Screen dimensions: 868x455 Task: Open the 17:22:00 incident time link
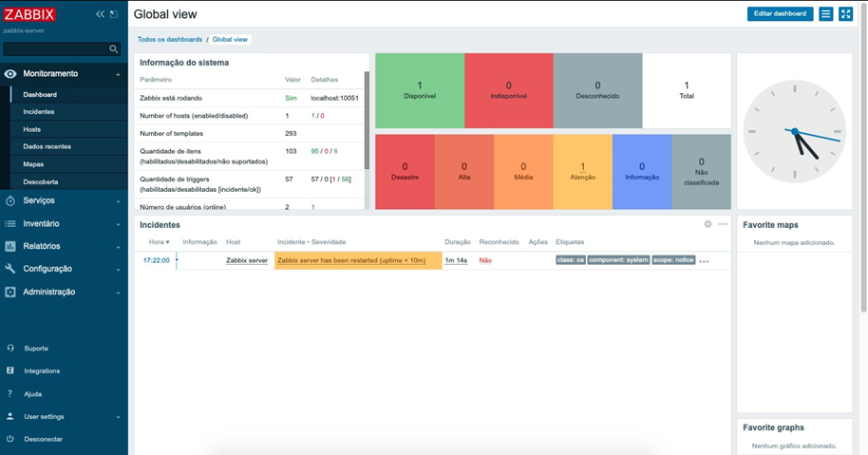tap(156, 260)
